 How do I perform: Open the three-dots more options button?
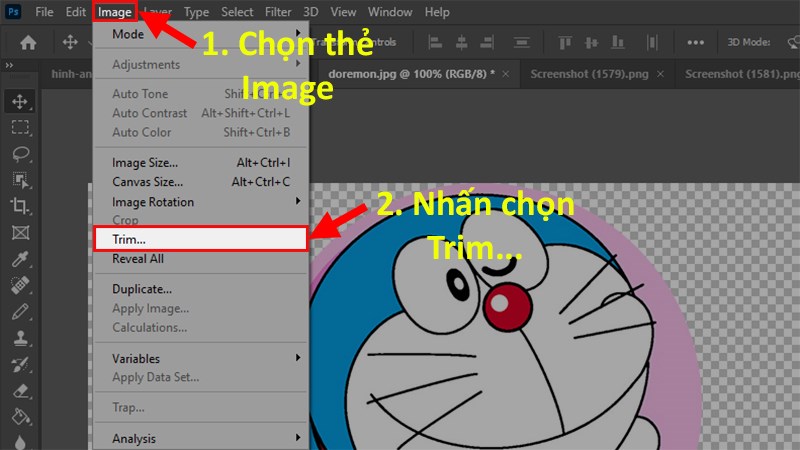pyautogui.click(x=695, y=42)
